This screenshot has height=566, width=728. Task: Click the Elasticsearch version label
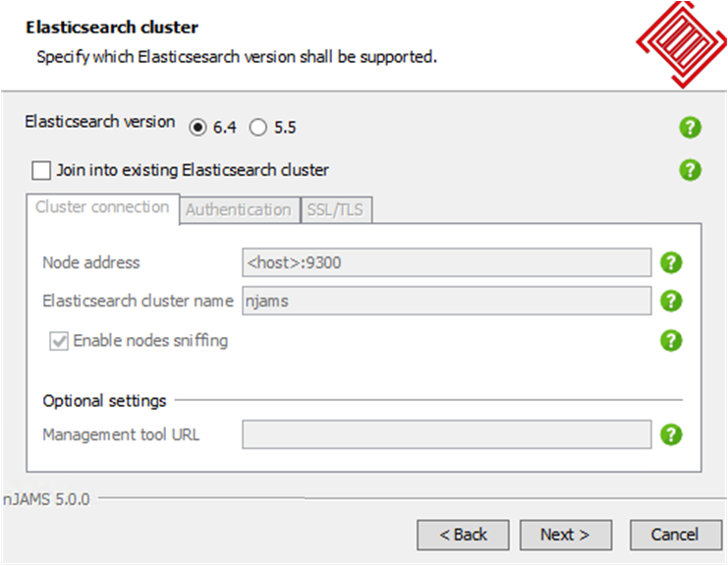point(100,122)
